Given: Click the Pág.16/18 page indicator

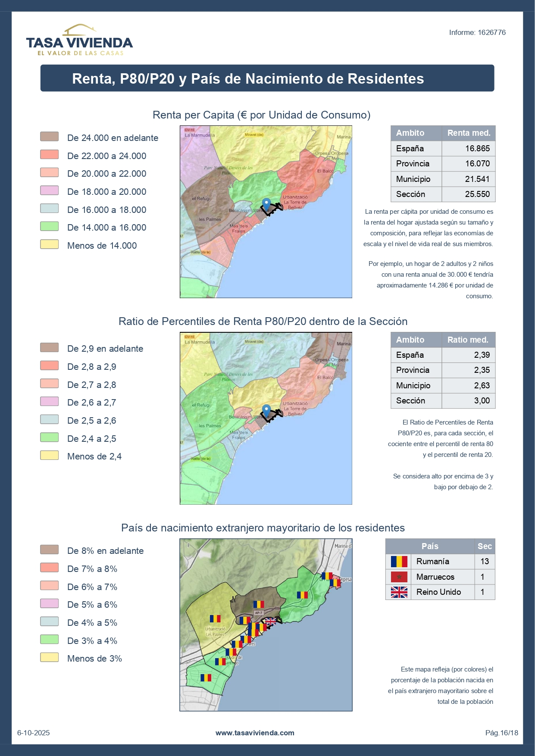Looking at the screenshot, I should click(x=501, y=733).
